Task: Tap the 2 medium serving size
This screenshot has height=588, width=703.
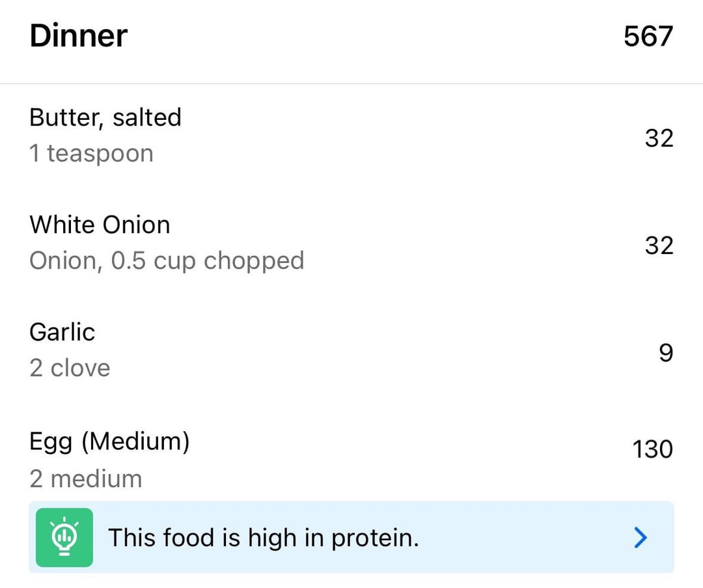Action: 86,479
